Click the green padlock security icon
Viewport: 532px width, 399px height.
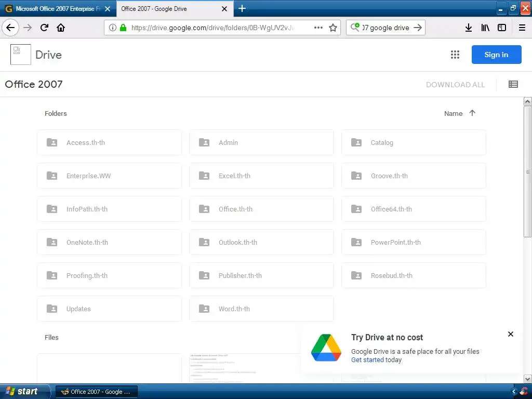(x=123, y=28)
